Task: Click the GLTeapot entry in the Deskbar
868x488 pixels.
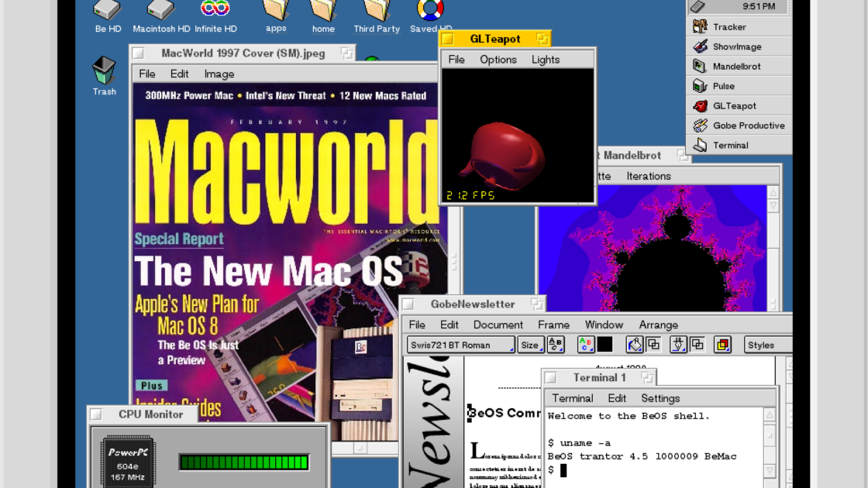Action: 739,105
